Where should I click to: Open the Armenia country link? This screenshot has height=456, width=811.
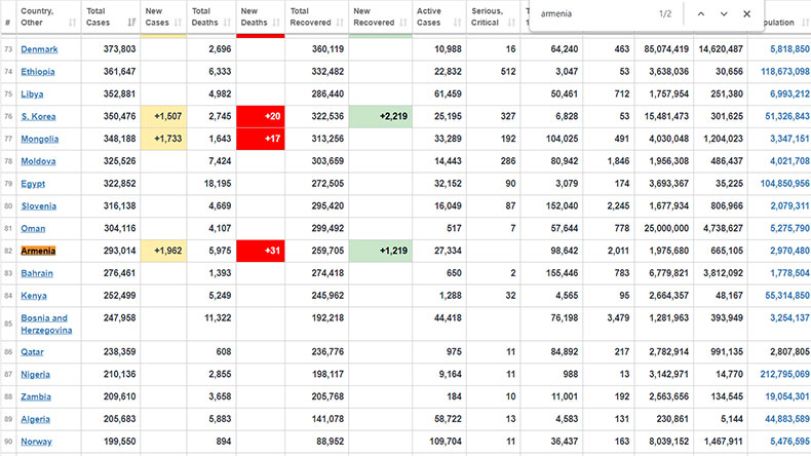coord(38,251)
